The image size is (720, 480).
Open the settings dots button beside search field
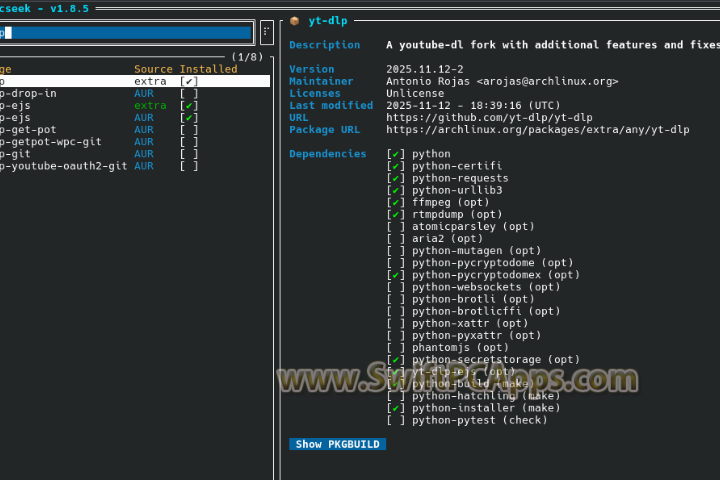tap(266, 32)
